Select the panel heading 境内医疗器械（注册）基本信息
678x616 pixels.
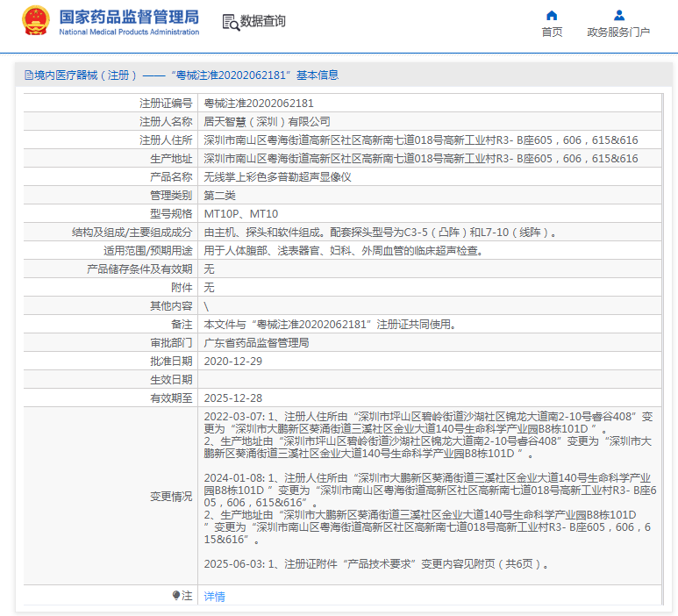point(182,75)
